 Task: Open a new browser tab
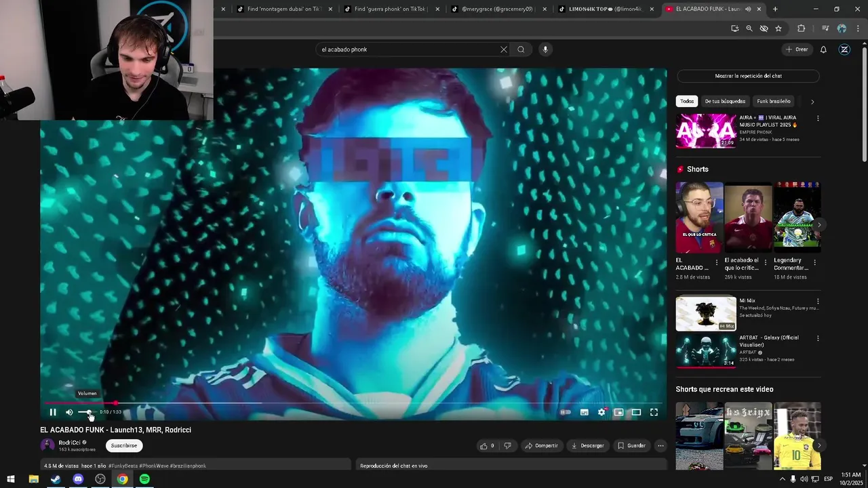pyautogui.click(x=775, y=9)
